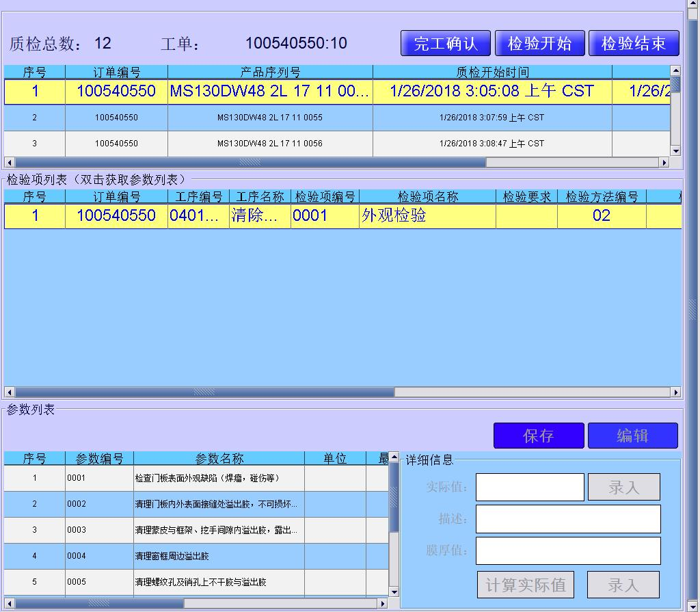Viewport: 700px width, 612px height.
Task: Click the 编辑 button
Action: pyautogui.click(x=632, y=436)
